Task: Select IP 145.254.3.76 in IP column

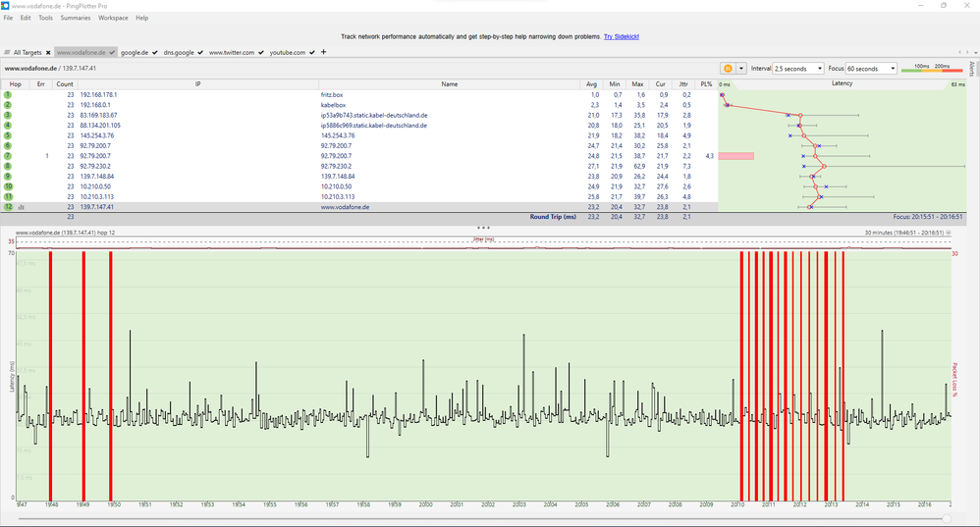Action: pos(97,135)
